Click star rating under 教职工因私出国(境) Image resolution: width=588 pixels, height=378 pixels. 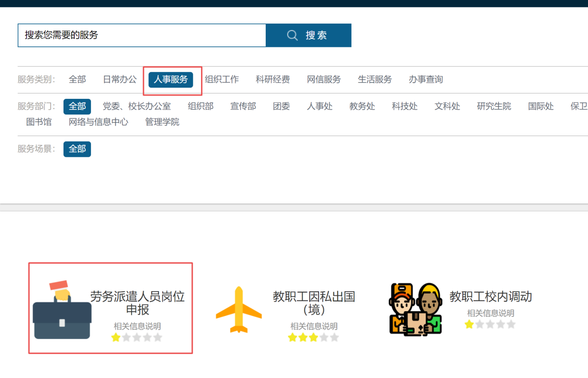(313, 338)
